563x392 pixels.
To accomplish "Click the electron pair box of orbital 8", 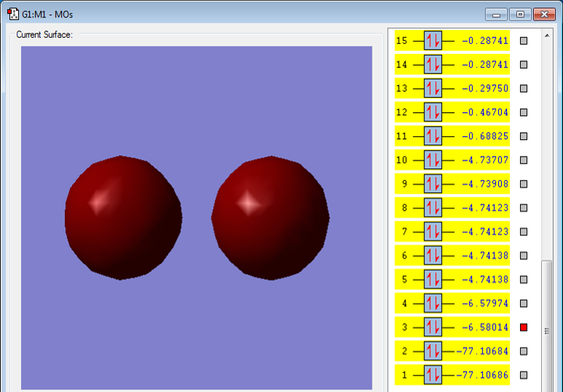I will click(x=433, y=208).
